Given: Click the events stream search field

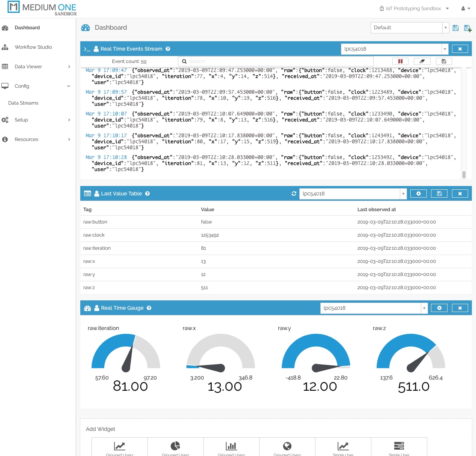Looking at the screenshot, I should (276, 61).
